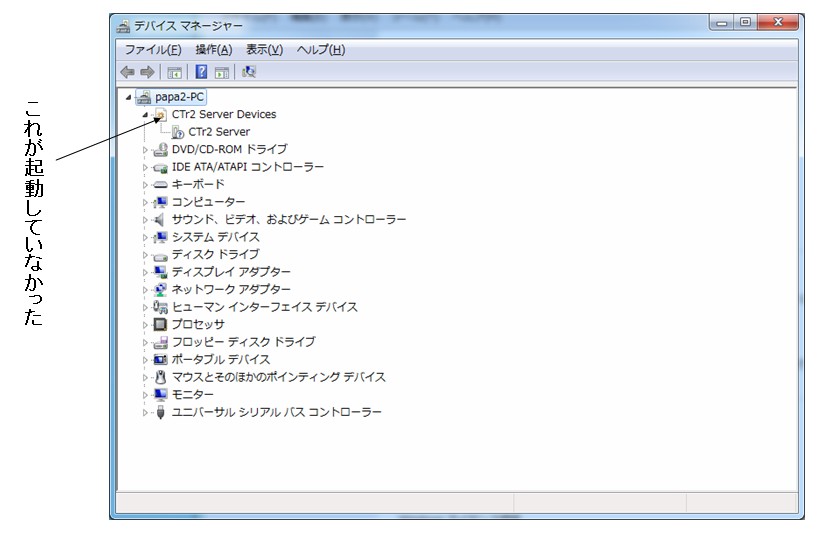Select the ヒューマン インターフェイス デバイス label
The height and width of the screenshot is (538, 831).
point(264,307)
